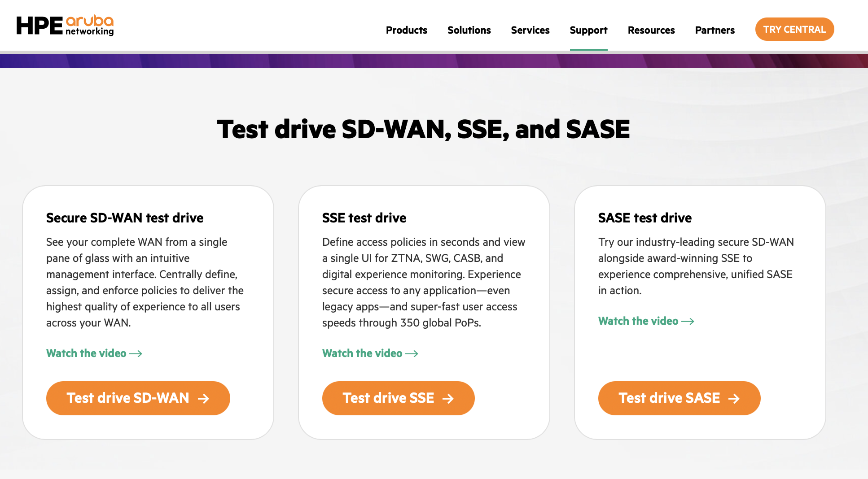Viewport: 868px width, 479px height.
Task: Click arrow beside SASE Watch the video
Action: [x=688, y=322]
